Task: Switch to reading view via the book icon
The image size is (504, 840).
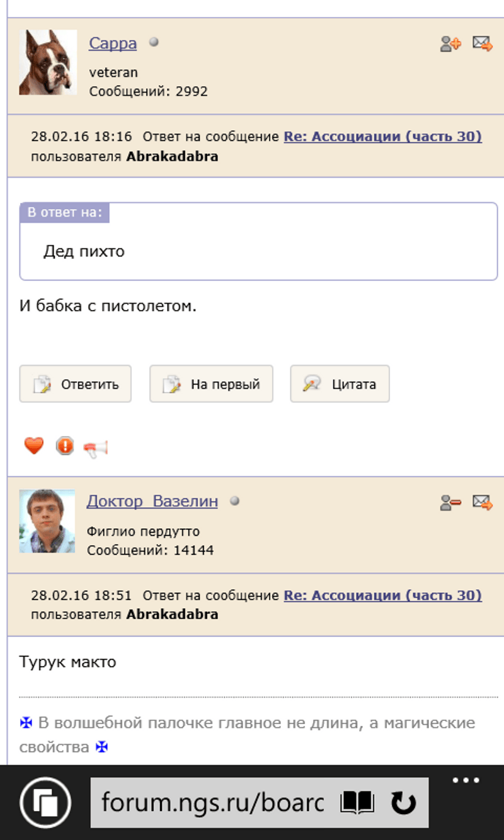Action: tap(357, 803)
